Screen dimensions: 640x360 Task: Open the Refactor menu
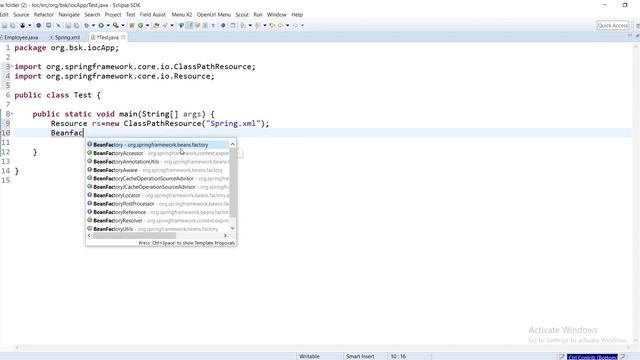click(44, 14)
